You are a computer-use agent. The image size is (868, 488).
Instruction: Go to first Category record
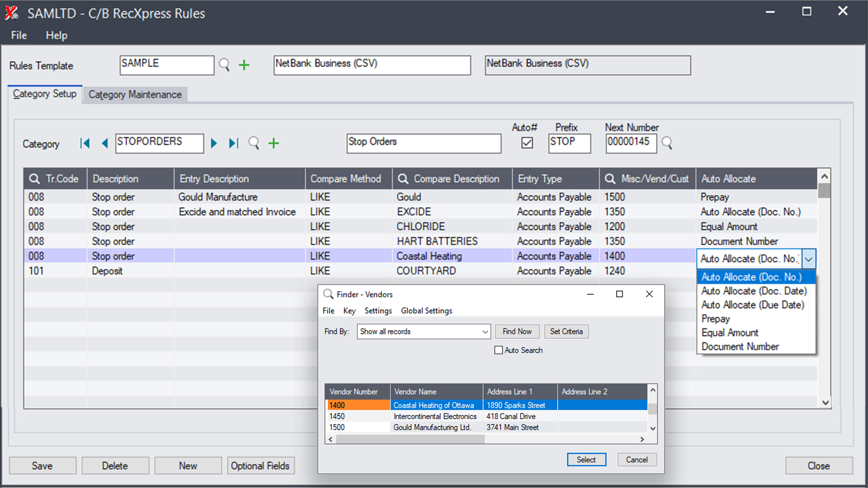[x=85, y=143]
